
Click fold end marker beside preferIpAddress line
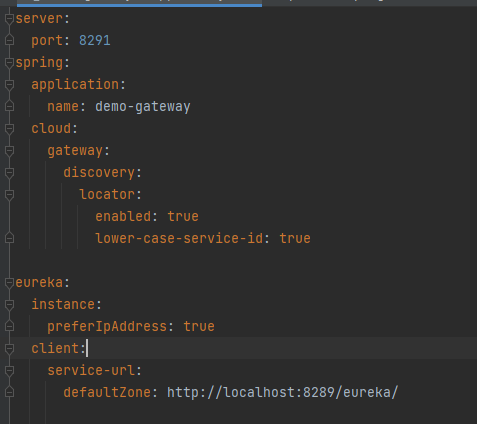[x=9, y=326]
